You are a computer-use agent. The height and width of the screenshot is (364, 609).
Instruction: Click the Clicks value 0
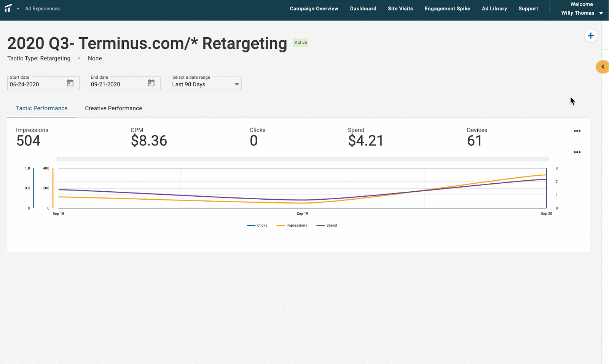tap(254, 141)
